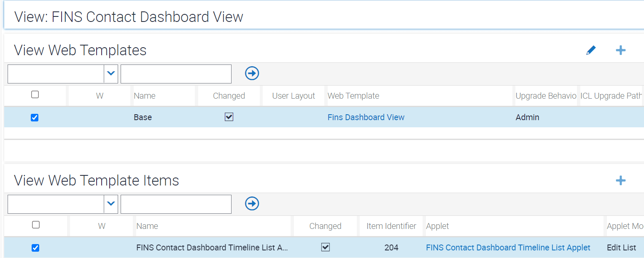Click the Upgrade Behavior column header
This screenshot has height=258, width=644.
546,95
